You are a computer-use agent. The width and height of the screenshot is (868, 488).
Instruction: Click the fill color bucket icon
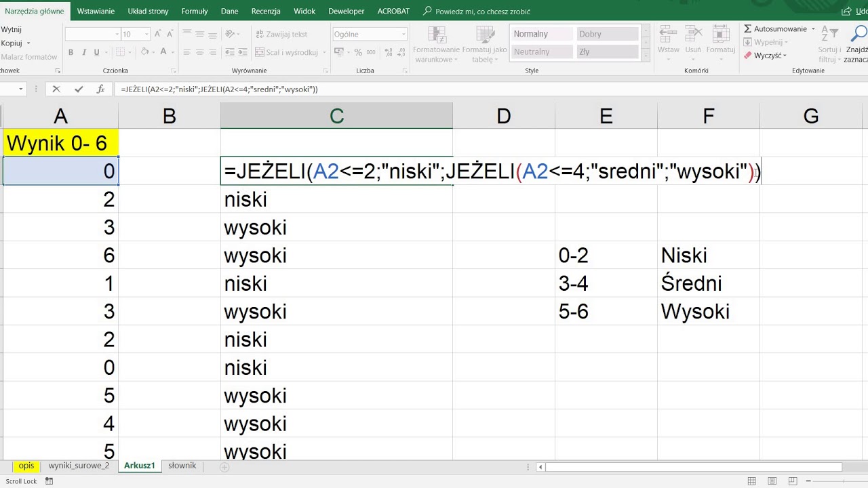tap(145, 52)
